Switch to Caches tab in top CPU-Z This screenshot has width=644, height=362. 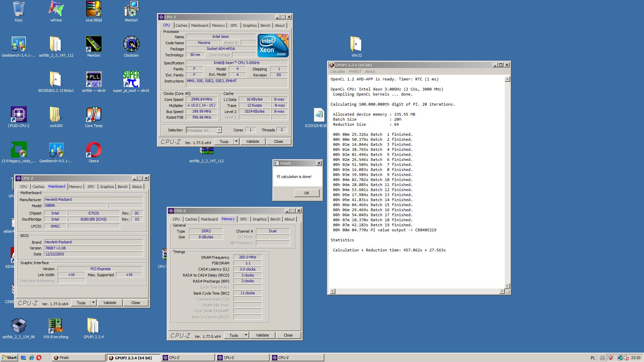point(181,25)
